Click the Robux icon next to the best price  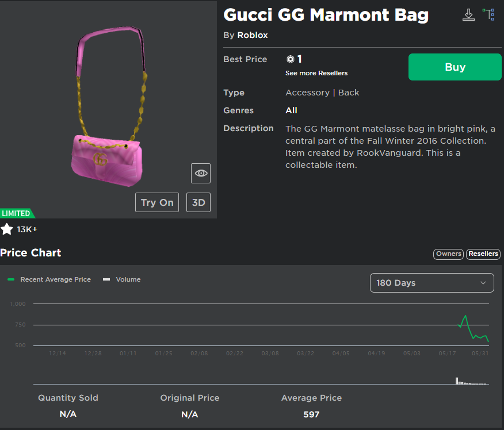(x=290, y=59)
